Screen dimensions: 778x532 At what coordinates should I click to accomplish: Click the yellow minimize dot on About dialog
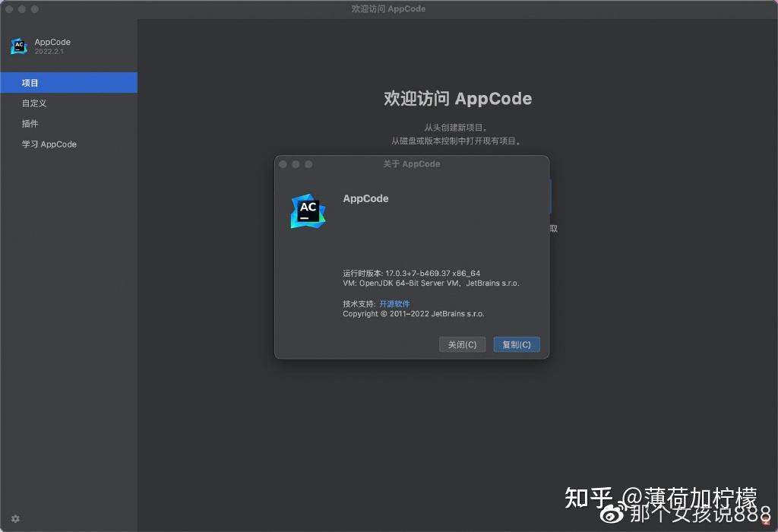coord(296,163)
